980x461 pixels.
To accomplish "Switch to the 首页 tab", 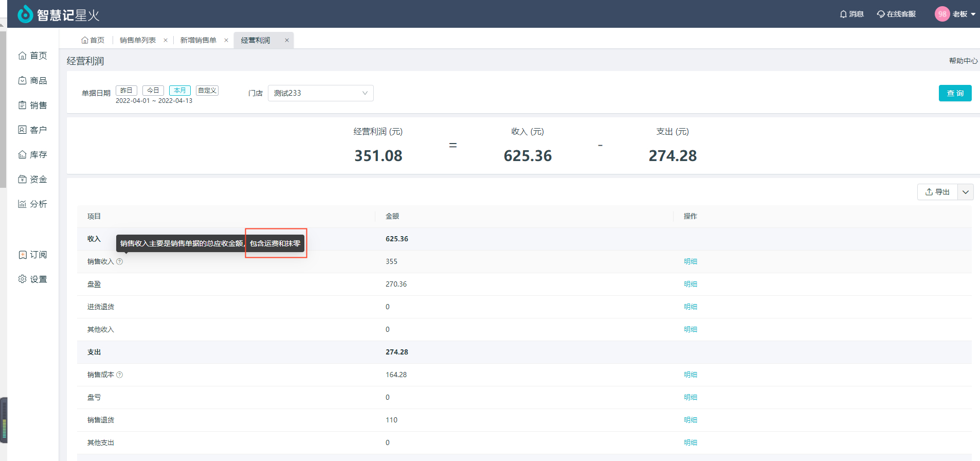I will [x=93, y=40].
